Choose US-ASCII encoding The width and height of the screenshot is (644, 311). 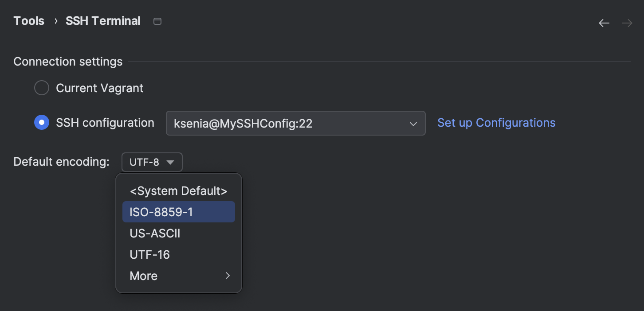tap(155, 233)
